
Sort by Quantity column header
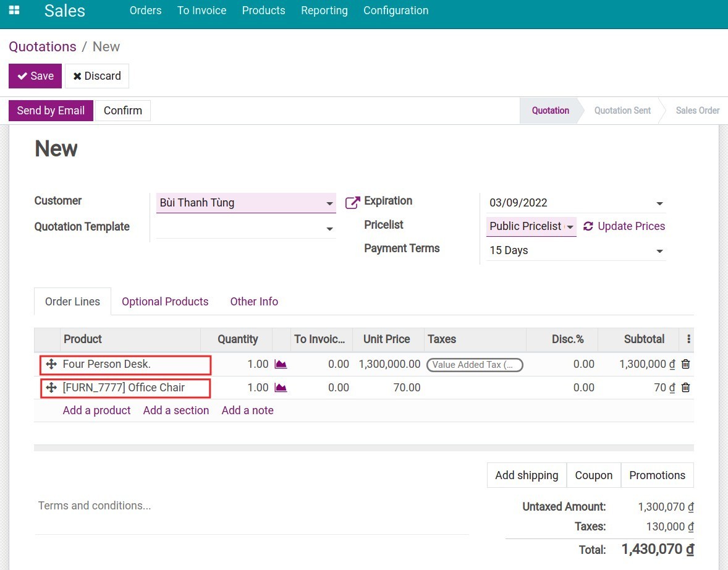(x=237, y=339)
